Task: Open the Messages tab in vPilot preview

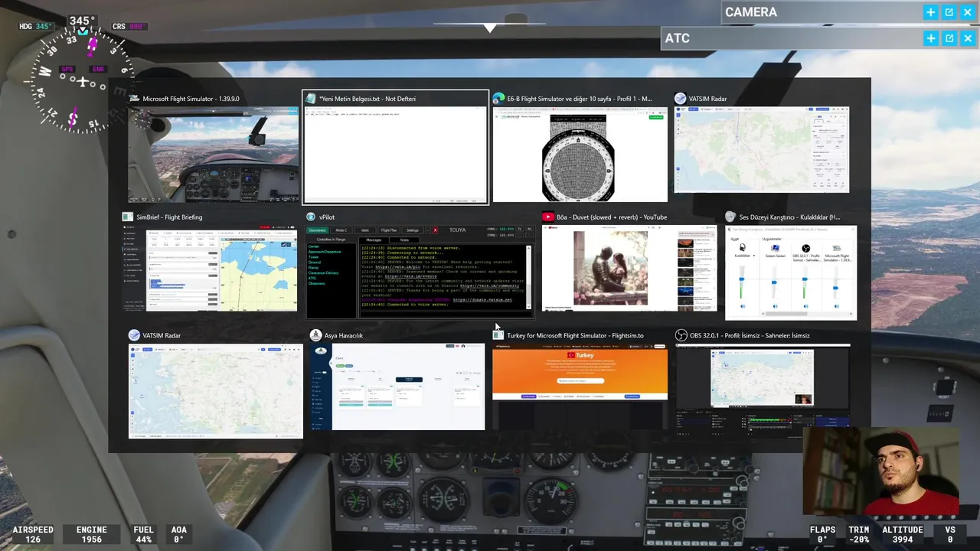Action: (374, 240)
